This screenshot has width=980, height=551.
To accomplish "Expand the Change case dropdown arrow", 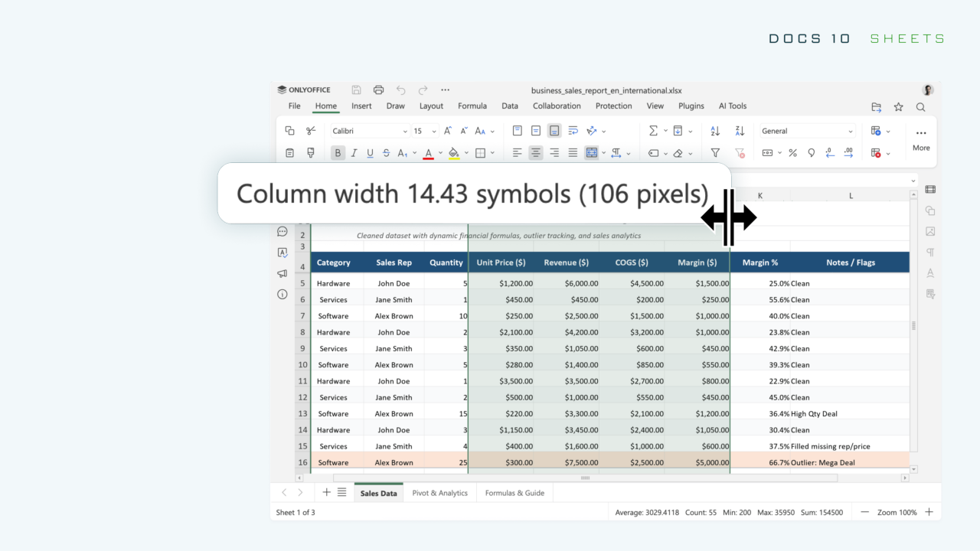I will pyautogui.click(x=492, y=131).
